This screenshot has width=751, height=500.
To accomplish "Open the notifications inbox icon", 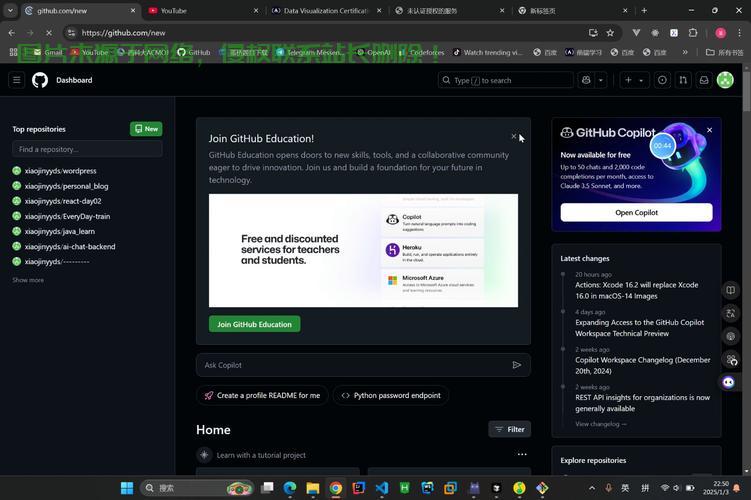I will click(x=704, y=80).
